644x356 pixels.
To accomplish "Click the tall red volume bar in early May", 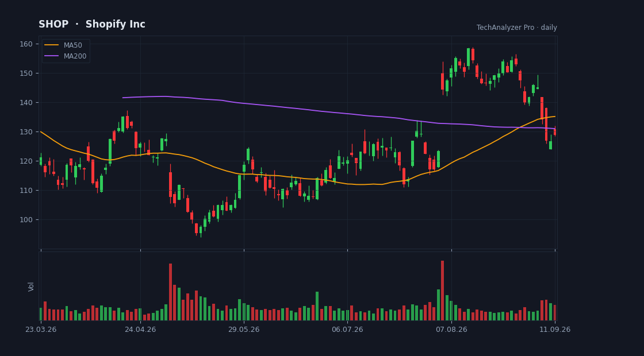I will (x=170, y=292).
